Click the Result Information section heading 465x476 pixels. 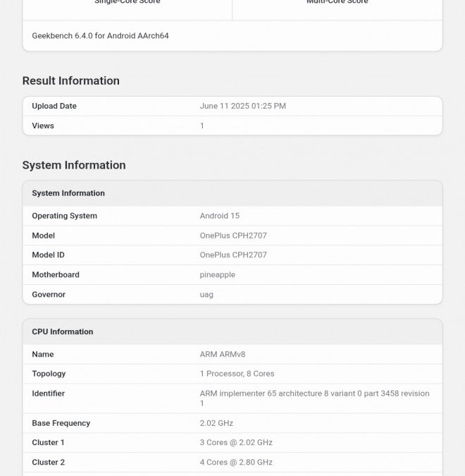[x=70, y=81]
